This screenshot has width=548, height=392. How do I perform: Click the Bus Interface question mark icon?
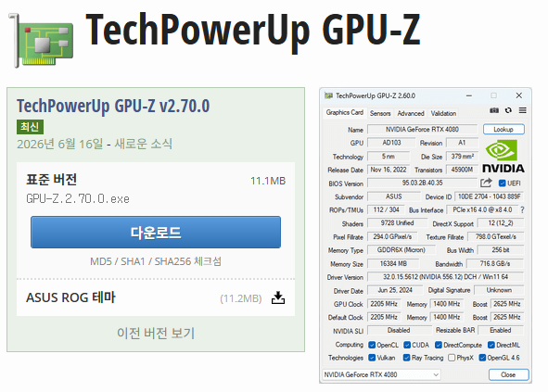click(x=522, y=210)
